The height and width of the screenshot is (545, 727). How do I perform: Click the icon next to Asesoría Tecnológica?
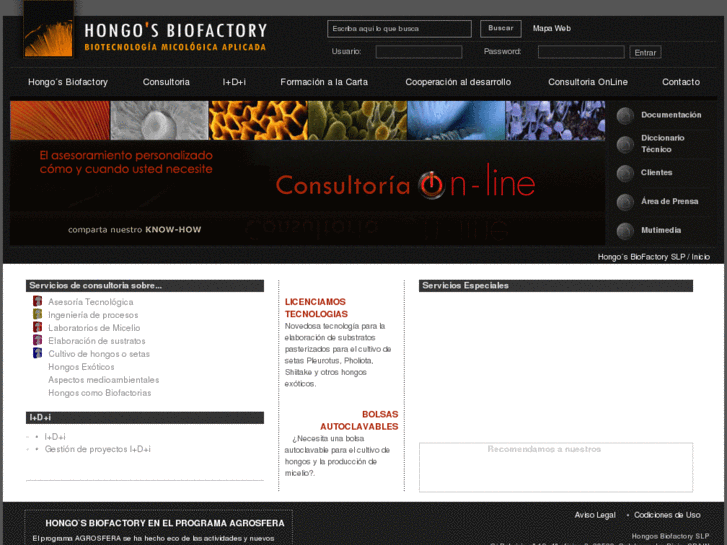38,301
